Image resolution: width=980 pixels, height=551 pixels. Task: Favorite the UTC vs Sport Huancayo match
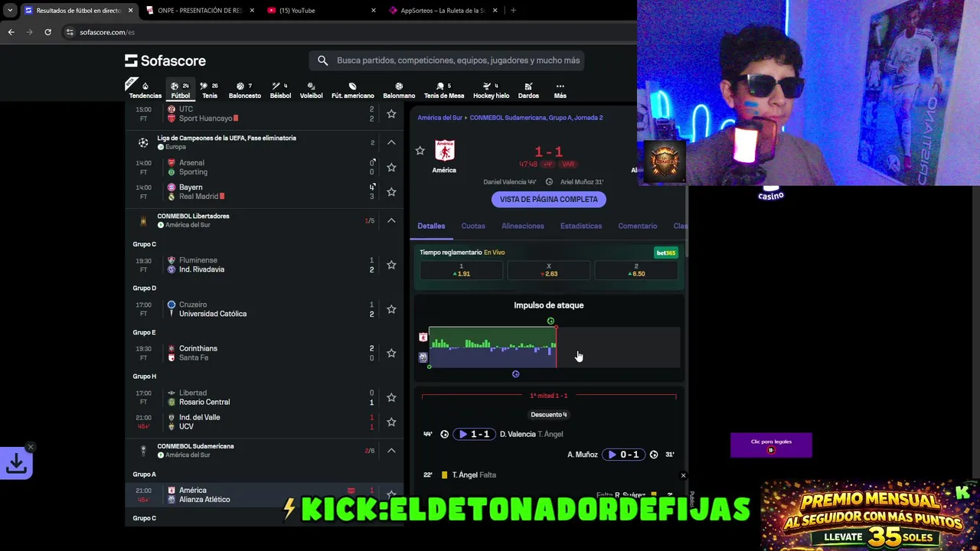pos(391,114)
